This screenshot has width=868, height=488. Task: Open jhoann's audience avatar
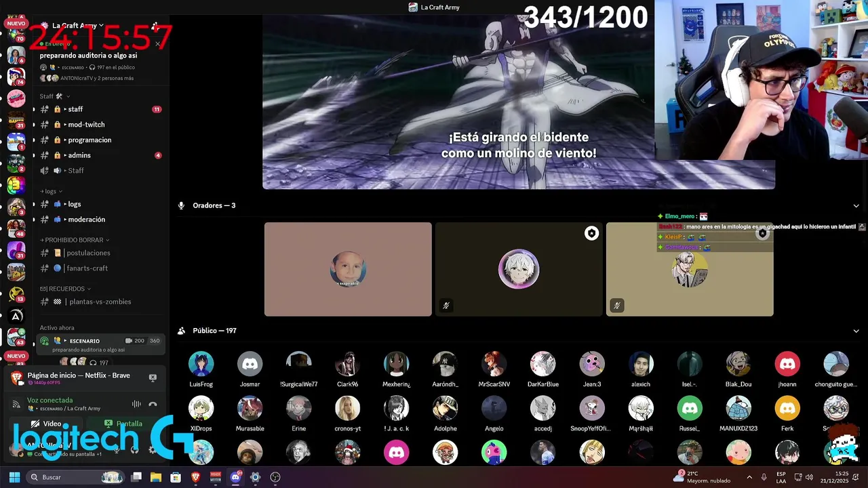coord(787,364)
